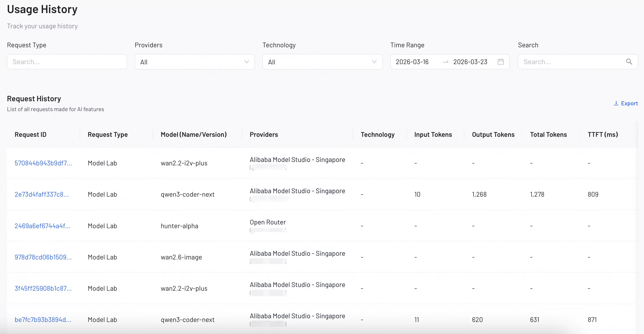Click the end date 2026-03-23
This screenshot has height=334, width=644.
click(x=470, y=62)
